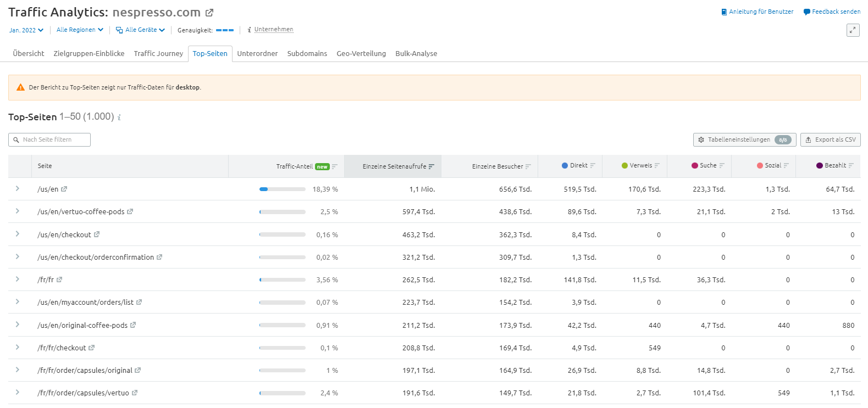Open the Alle Geräte dropdown
This screenshot has width=868, height=408.
140,30
